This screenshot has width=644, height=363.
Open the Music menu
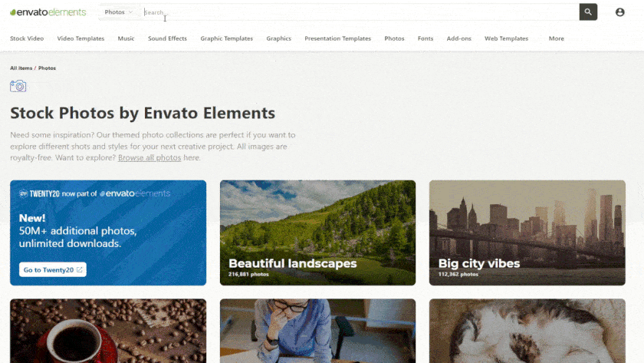(x=126, y=38)
